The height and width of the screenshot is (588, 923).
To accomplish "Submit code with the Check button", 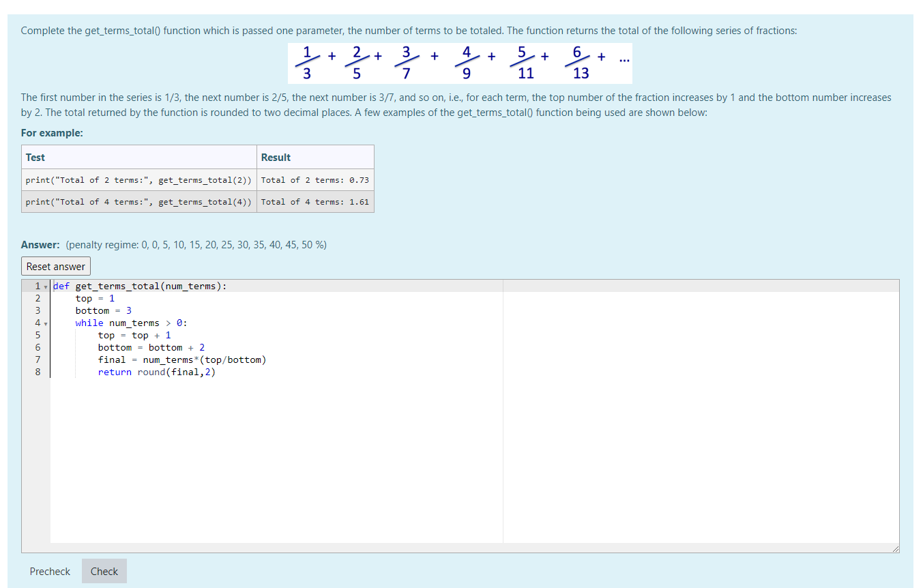I will coord(104,572).
